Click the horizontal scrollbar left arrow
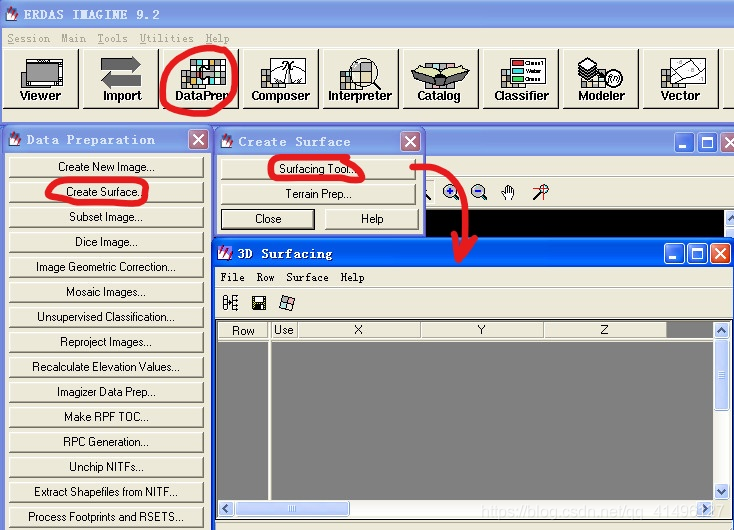The image size is (734, 530). click(226, 508)
